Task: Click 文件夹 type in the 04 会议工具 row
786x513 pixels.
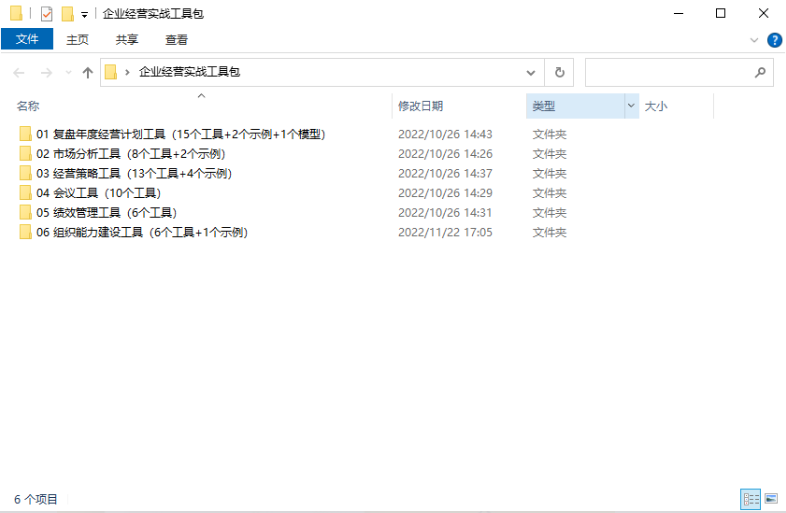Action: pos(549,193)
